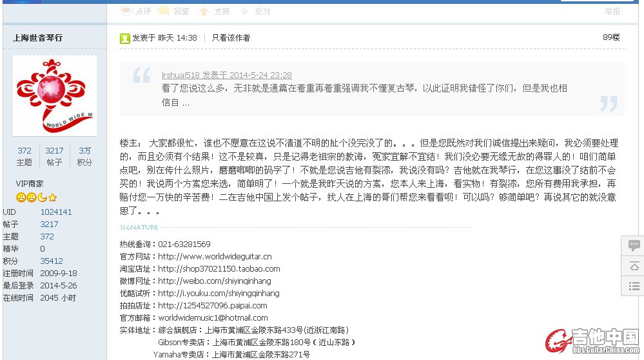The height and width of the screenshot is (360, 644).
Task: Click the scroll-to-top arrow icon
Action: [634, 266]
